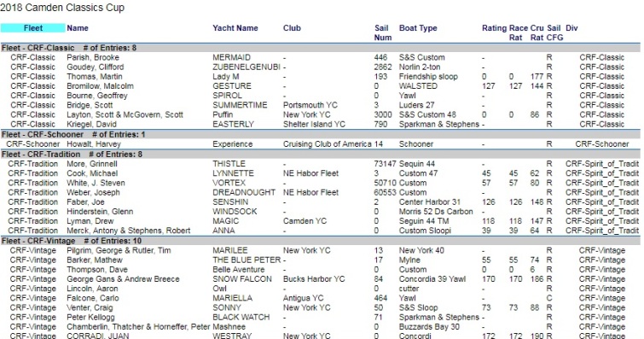
Task: Click the SNOW FALCON yacht name
Action: [242, 279]
